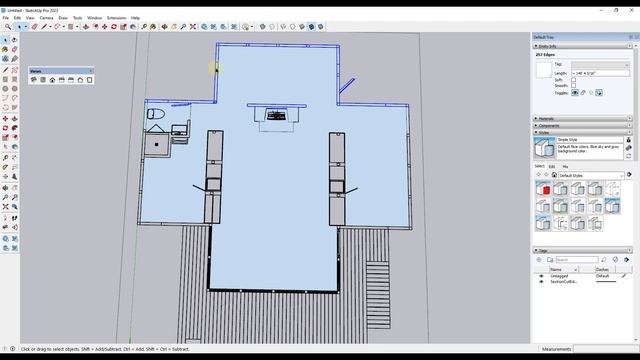Switch to the Edit tab in Styles

(x=551, y=167)
